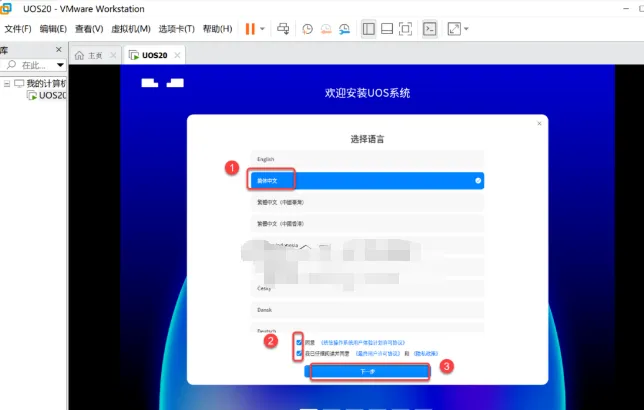Select 简体中文 in the language list
The width and height of the screenshot is (644, 410).
367,181
